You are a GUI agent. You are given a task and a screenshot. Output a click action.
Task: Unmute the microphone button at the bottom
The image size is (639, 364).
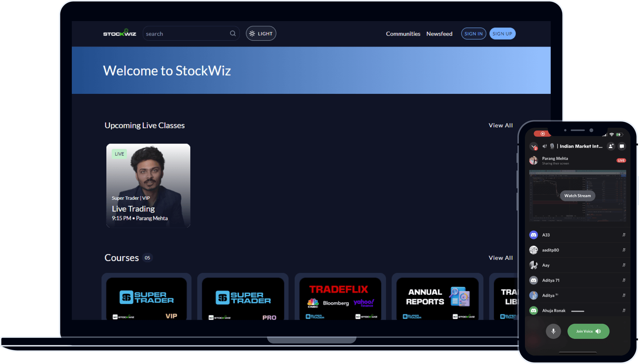coord(553,331)
